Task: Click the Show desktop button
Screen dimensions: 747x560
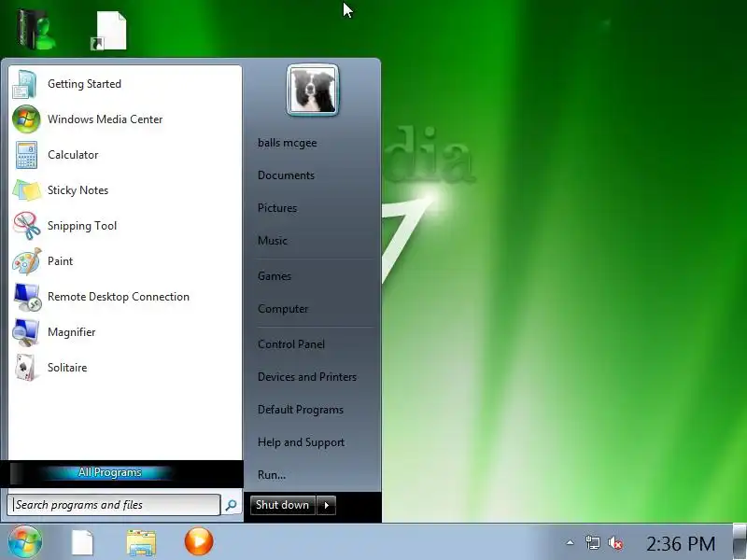Action: coord(740,541)
